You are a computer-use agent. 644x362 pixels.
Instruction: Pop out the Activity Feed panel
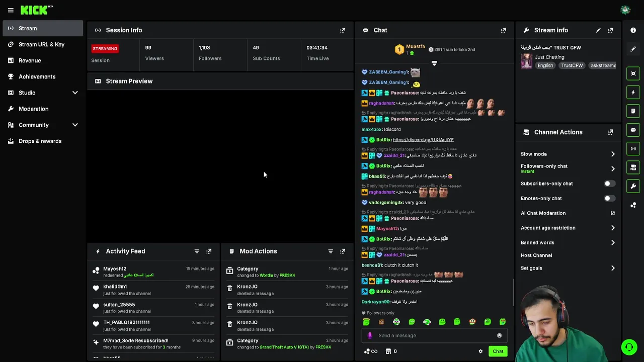click(209, 251)
